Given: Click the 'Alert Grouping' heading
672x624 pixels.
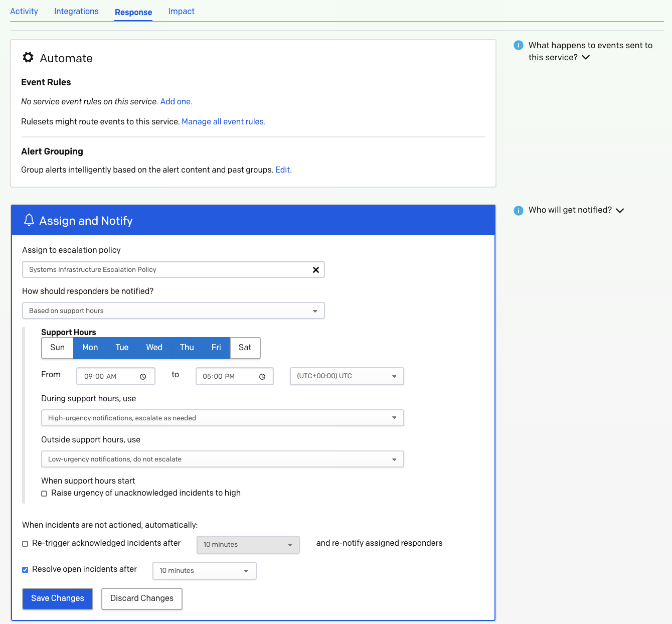Looking at the screenshot, I should pos(52,151).
